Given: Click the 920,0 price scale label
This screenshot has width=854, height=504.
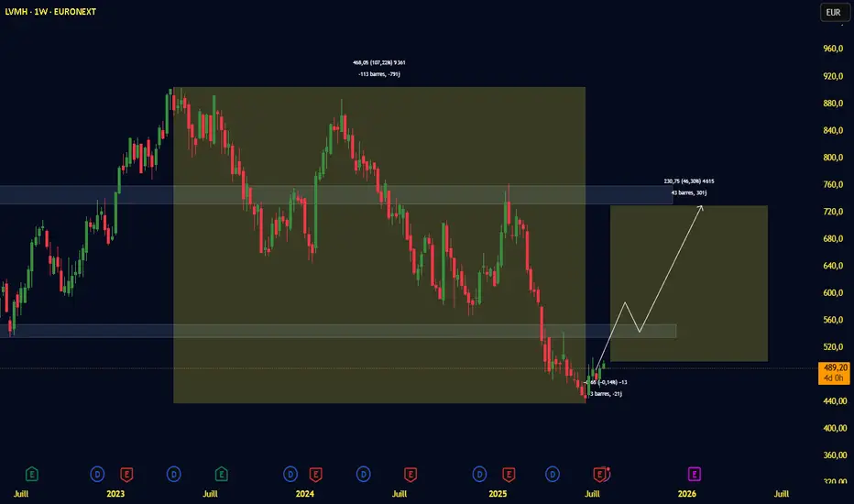Looking at the screenshot, I should (833, 76).
